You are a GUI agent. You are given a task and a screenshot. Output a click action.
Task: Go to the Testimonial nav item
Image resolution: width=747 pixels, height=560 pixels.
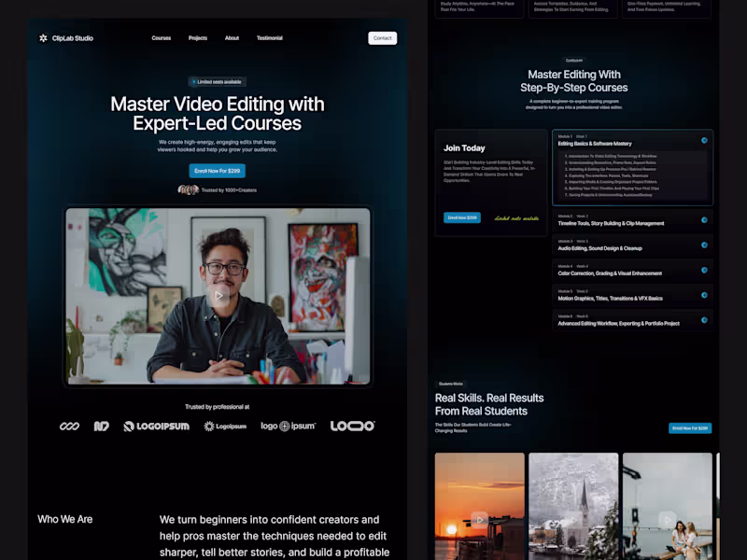pyautogui.click(x=270, y=38)
